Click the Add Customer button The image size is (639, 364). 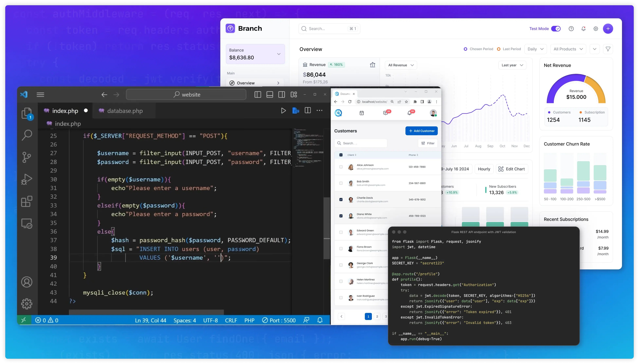[x=421, y=131]
